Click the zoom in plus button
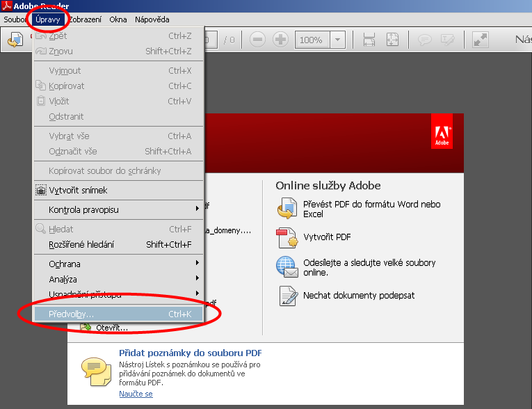 click(x=280, y=40)
